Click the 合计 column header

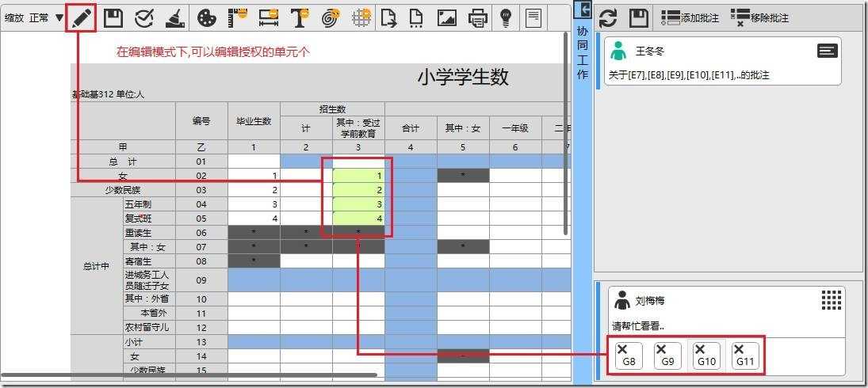[410, 128]
